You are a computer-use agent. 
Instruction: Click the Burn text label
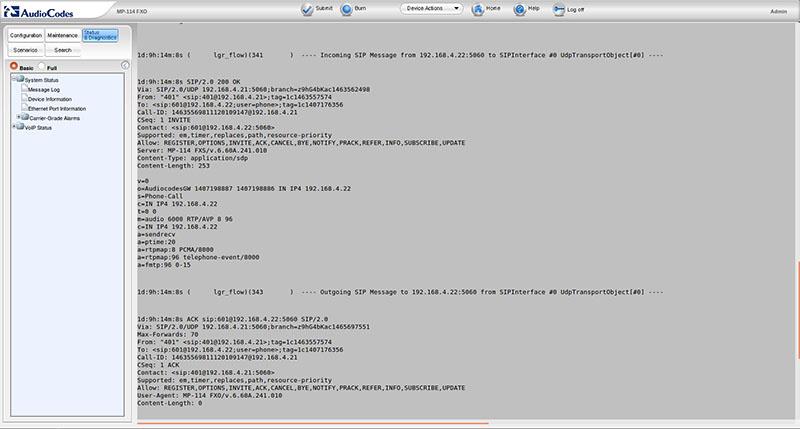pos(360,8)
